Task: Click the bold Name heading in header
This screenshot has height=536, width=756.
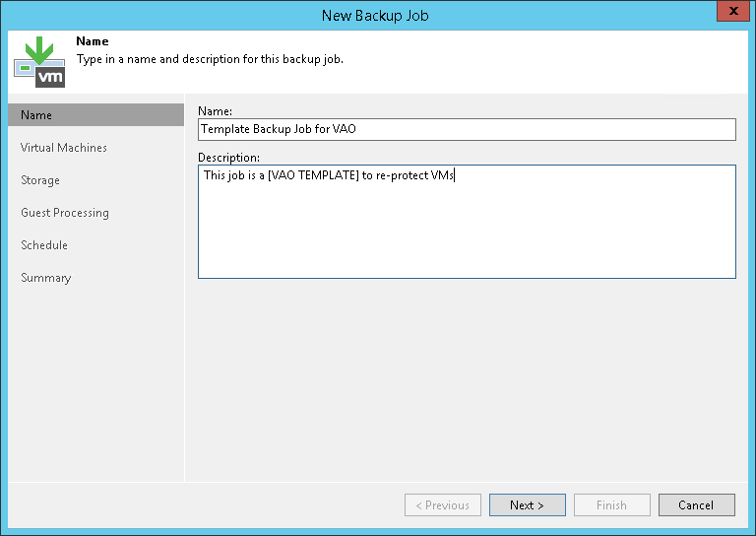Action: point(93,42)
